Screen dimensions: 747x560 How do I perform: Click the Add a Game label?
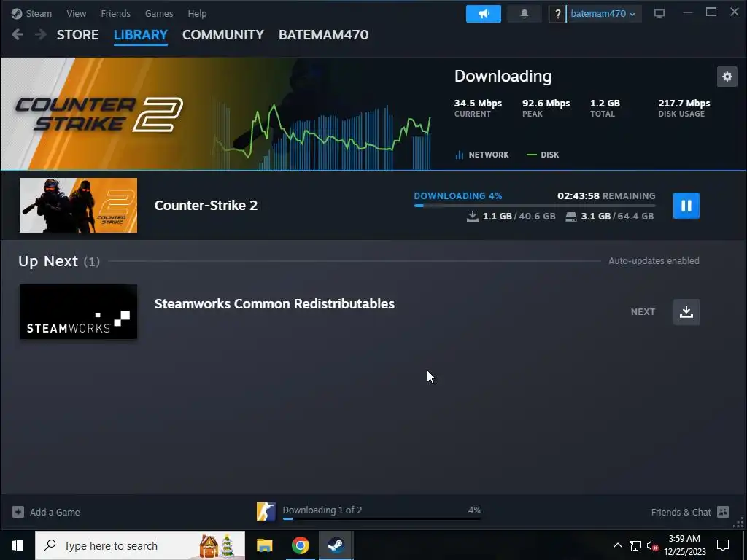click(55, 513)
